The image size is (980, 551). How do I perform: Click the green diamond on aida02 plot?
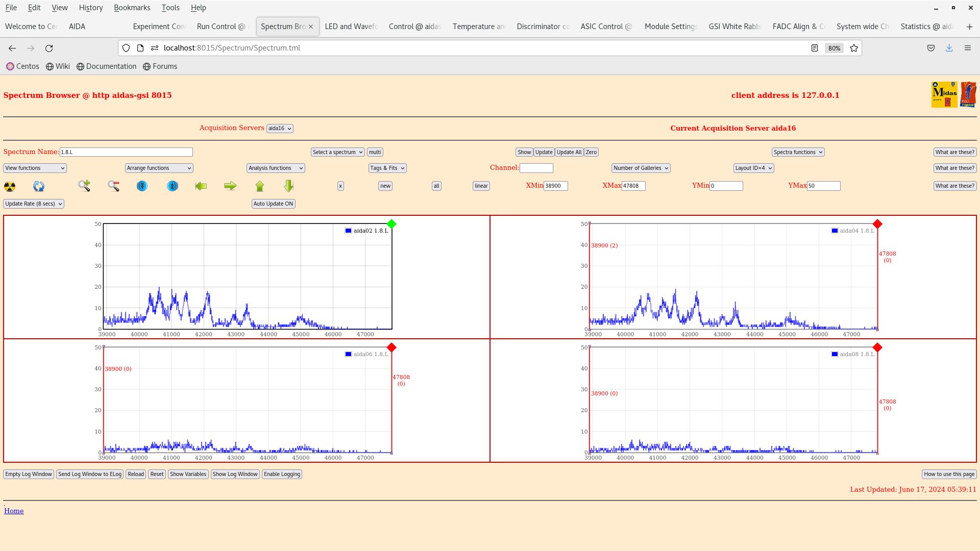[x=391, y=224]
